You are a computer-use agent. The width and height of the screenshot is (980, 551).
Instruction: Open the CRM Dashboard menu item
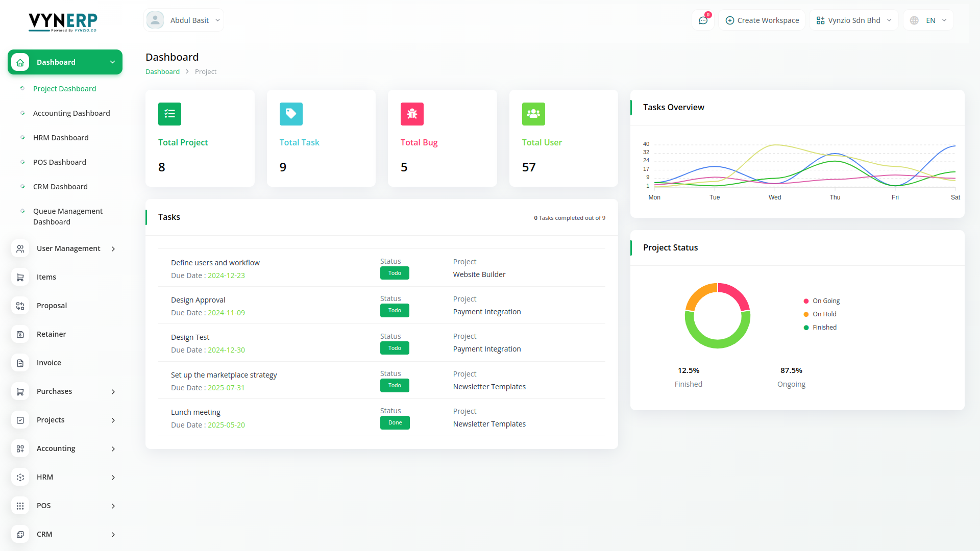(x=60, y=187)
